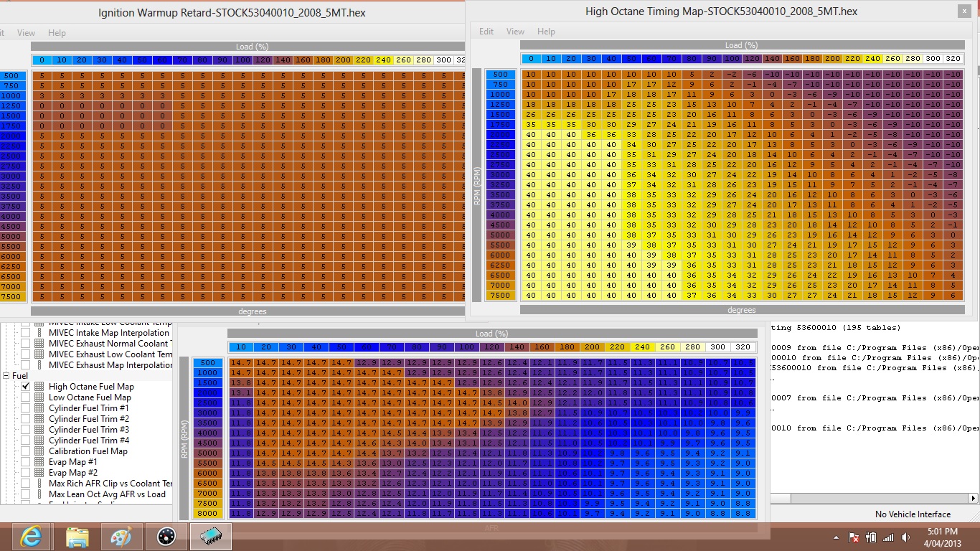The image size is (980, 551).
Task: Open File Explorer from the taskbar
Action: coord(77,537)
